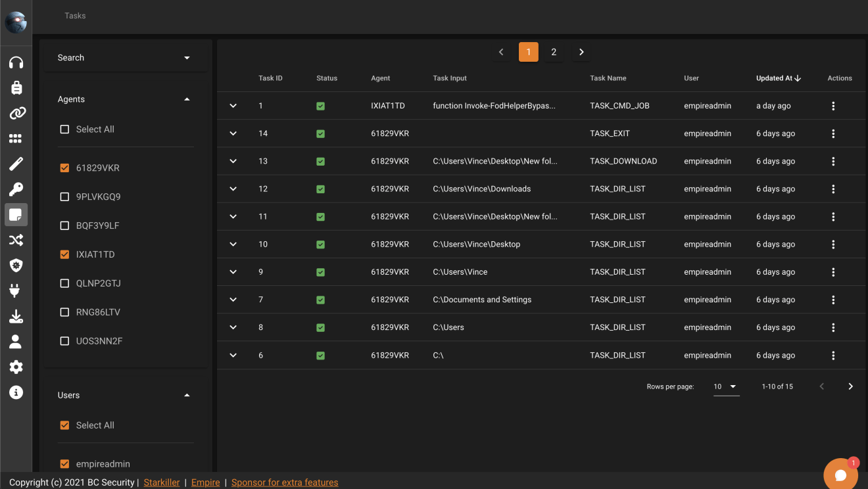Open the Rows per page dropdown
This screenshot has width=868, height=489.
725,386
